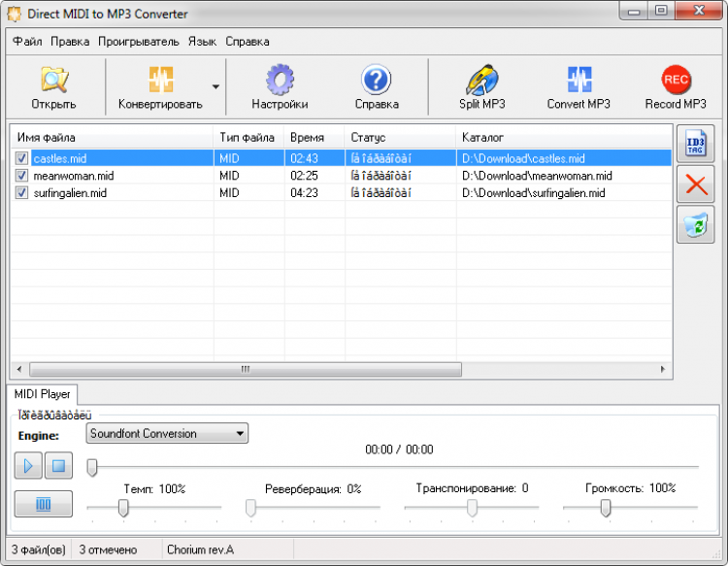728x566 pixels.
Task: Sort by the Имя файла column header
Action: click(x=112, y=138)
